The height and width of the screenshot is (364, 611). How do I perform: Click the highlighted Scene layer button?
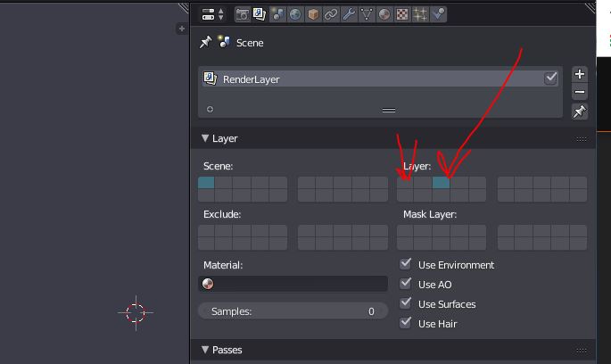(206, 183)
